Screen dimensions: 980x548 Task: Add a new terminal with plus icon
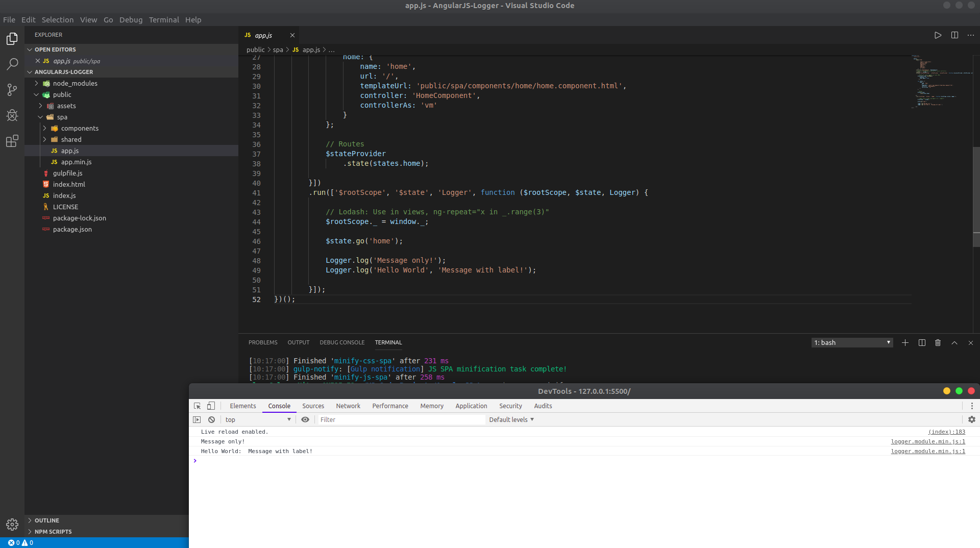tap(905, 343)
